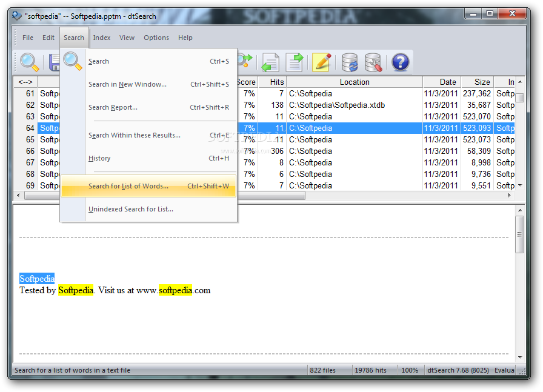Screen dimensions: 543x392
Task: Click the next hit magnifier arrow icon
Action: (245, 61)
